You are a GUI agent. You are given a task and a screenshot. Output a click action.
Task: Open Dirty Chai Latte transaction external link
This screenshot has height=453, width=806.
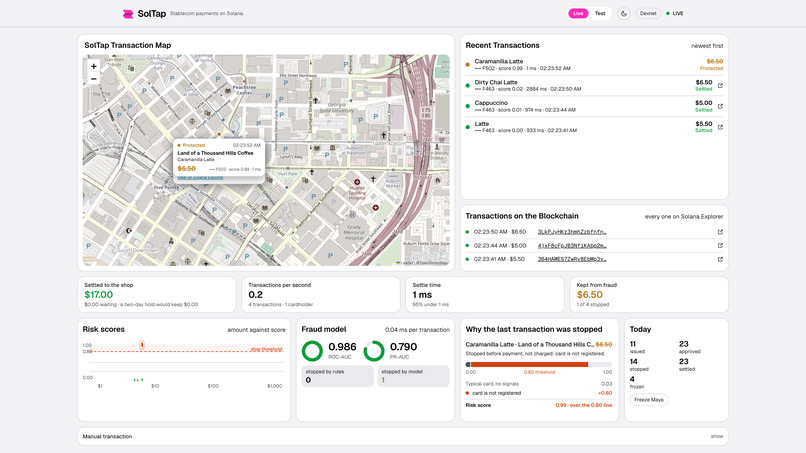click(x=720, y=86)
